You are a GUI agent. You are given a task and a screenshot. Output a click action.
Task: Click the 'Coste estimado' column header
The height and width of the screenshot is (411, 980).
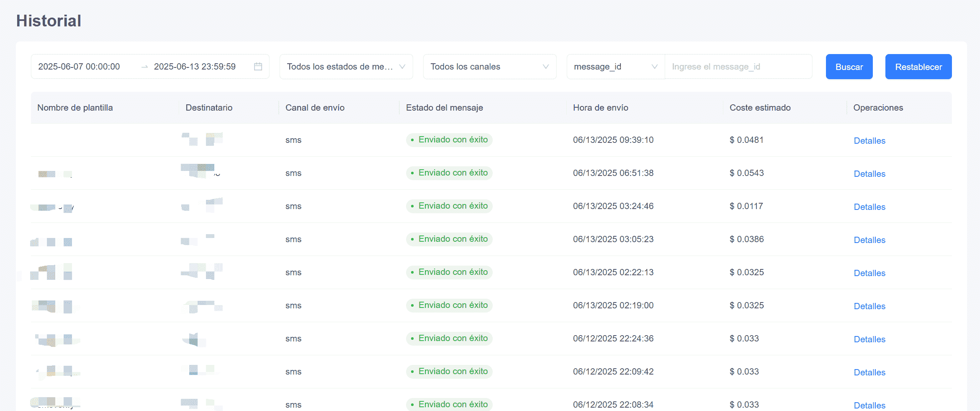pos(760,108)
